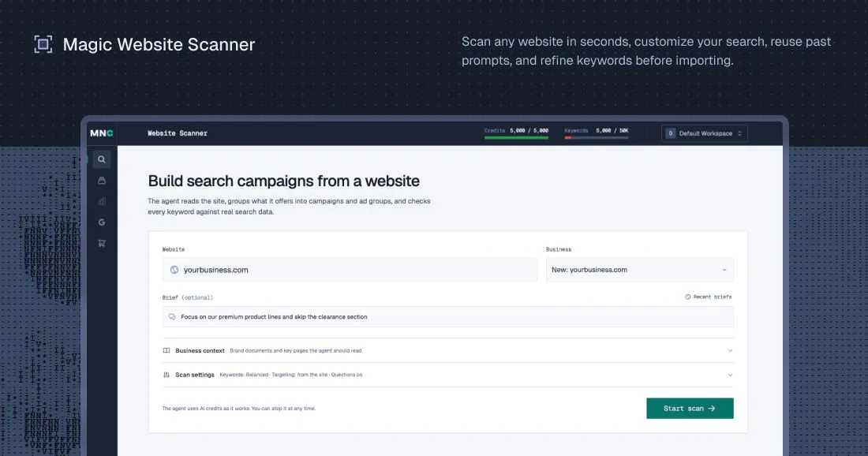Click the clock icon beside Recent briefs
This screenshot has height=456, width=868.
(x=687, y=297)
